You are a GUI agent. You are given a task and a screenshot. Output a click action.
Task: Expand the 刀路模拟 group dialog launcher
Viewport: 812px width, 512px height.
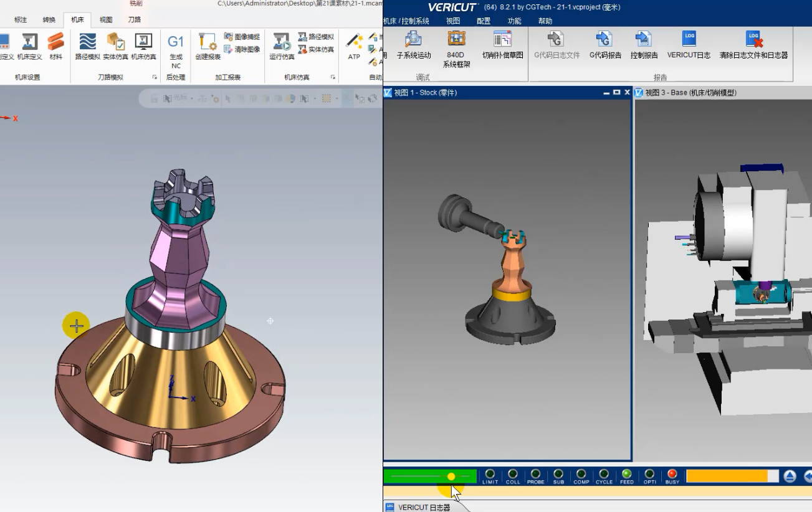point(155,77)
